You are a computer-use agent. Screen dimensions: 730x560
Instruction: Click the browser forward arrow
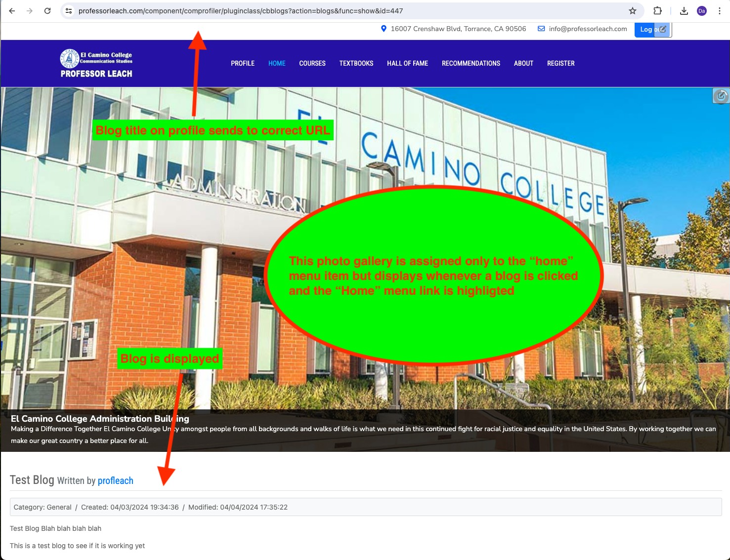(30, 11)
